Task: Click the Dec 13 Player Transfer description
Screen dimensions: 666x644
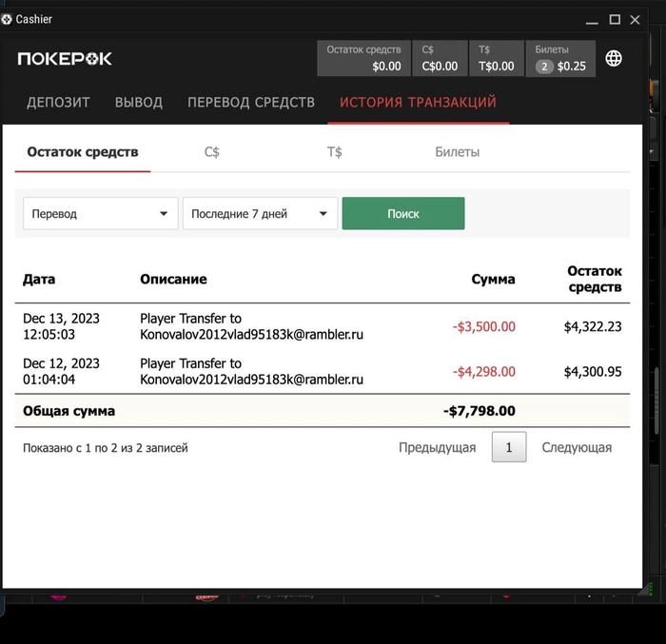Action: (x=251, y=326)
